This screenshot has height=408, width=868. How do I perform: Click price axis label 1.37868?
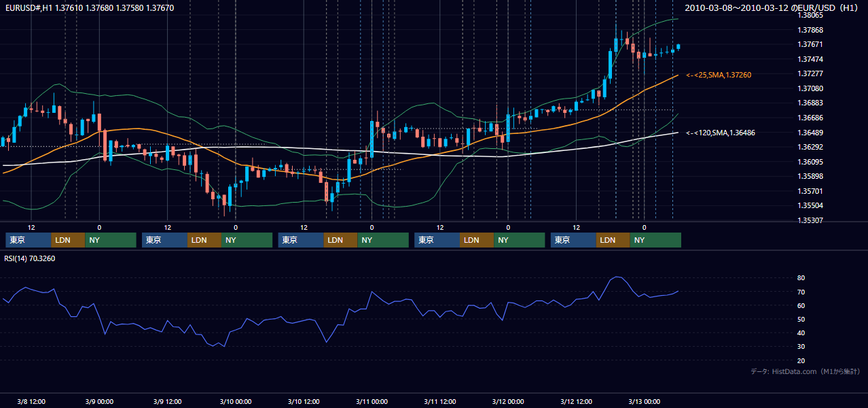pyautogui.click(x=810, y=30)
